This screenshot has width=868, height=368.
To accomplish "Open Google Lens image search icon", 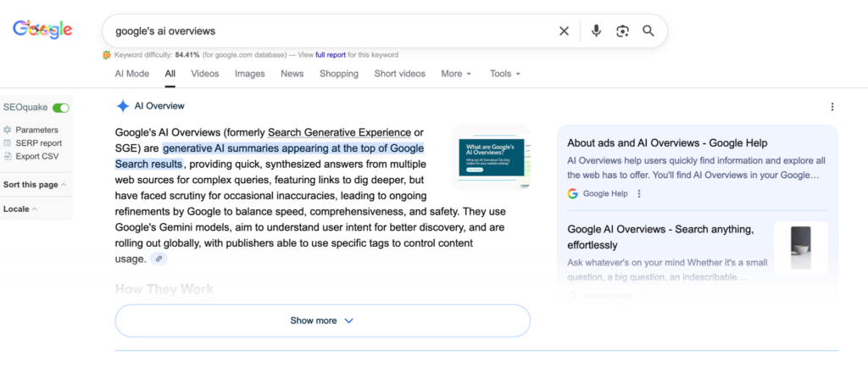I will (622, 31).
